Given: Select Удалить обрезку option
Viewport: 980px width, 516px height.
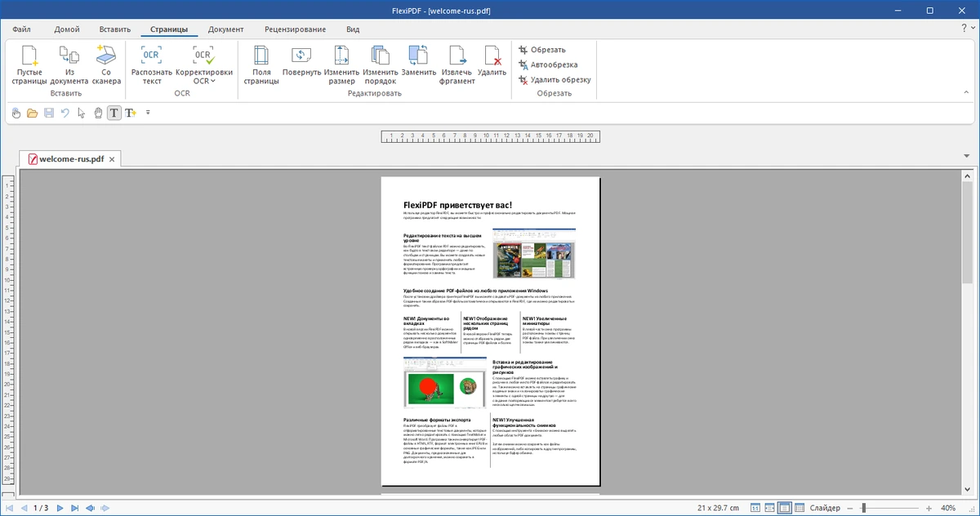Looking at the screenshot, I should pos(554,80).
